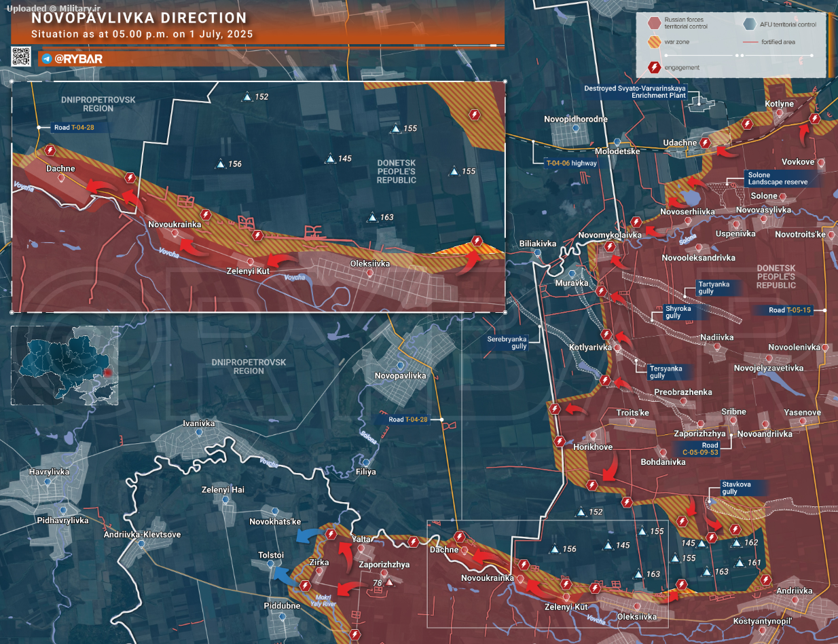Click the Troits'ke label
838x644 pixels.
[x=633, y=413]
